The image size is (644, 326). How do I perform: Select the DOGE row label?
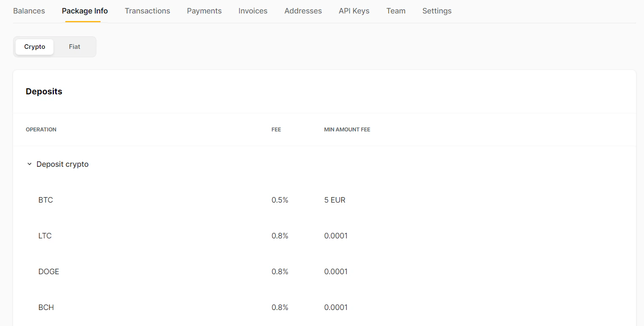click(x=49, y=272)
